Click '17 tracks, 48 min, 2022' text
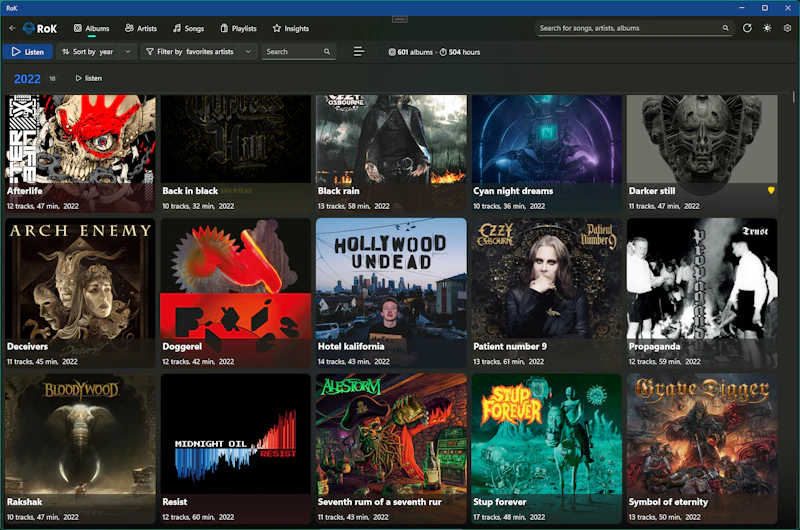 509,517
